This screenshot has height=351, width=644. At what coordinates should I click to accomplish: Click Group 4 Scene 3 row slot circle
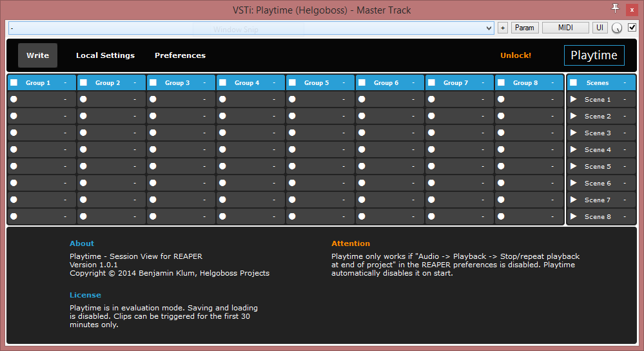pos(222,133)
